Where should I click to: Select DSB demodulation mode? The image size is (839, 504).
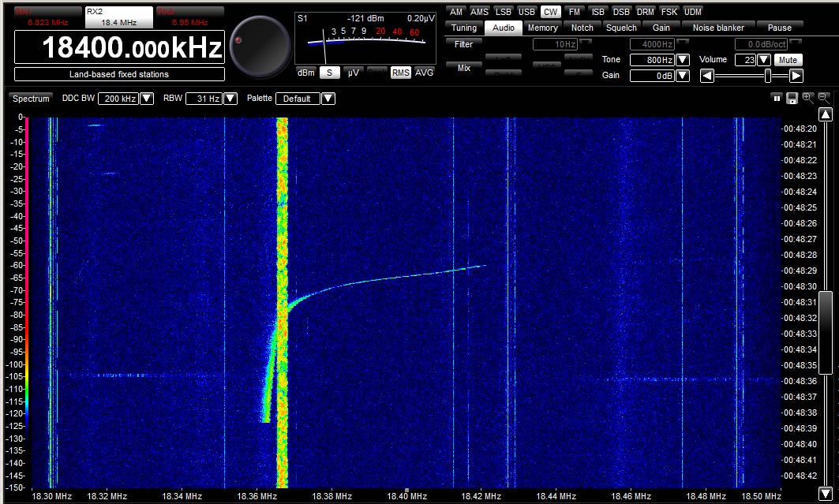click(x=621, y=12)
